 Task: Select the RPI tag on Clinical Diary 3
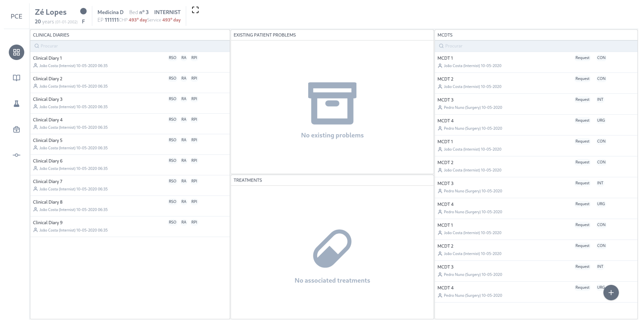click(x=194, y=99)
